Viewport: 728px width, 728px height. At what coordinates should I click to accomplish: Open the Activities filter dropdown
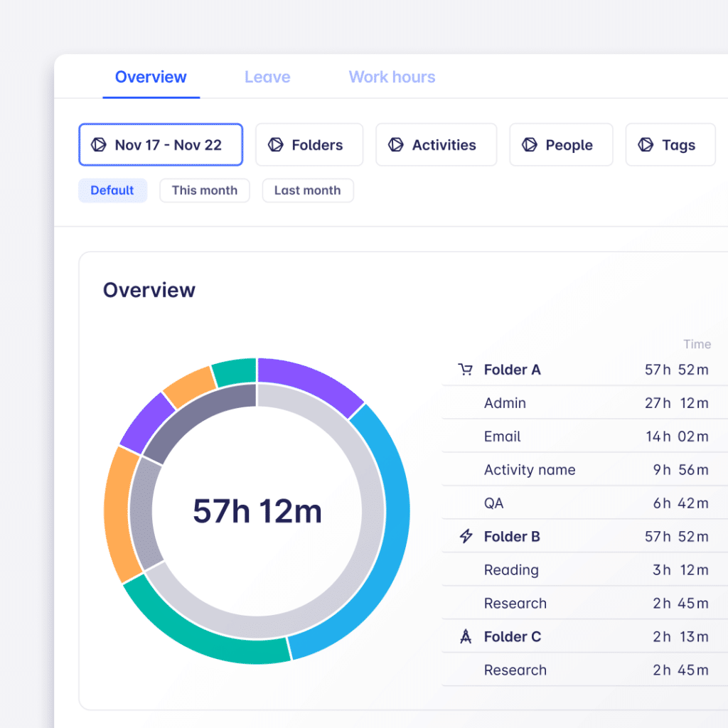(436, 145)
